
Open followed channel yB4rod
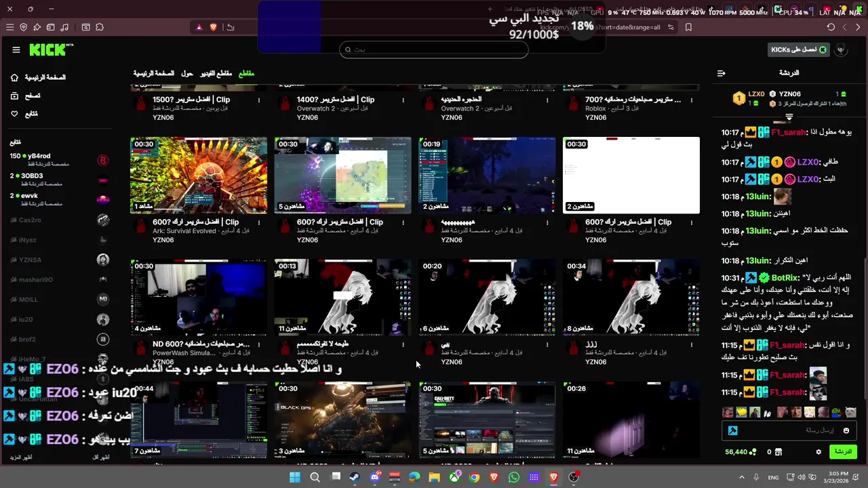60,160
